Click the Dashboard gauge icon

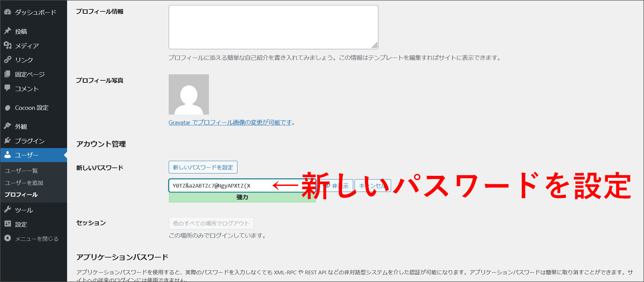(x=7, y=12)
